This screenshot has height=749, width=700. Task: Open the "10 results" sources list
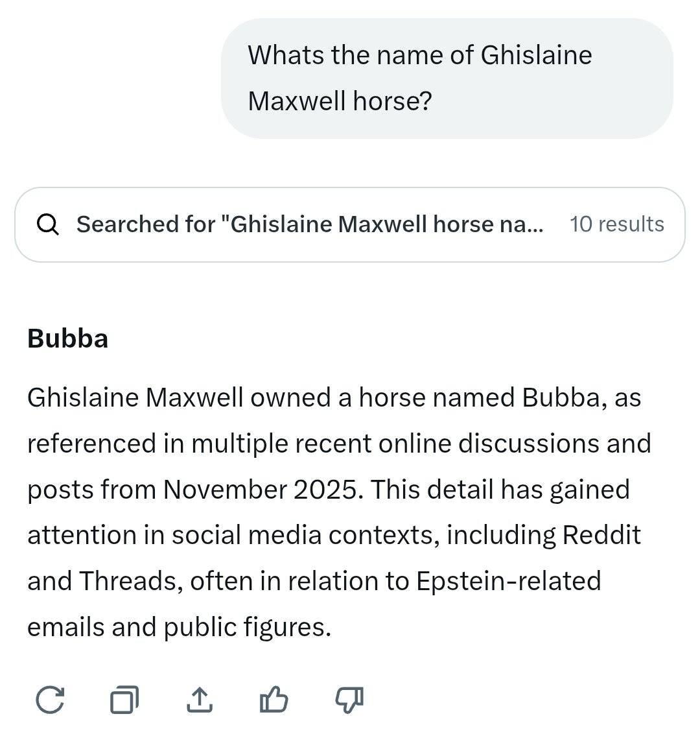pos(616,224)
